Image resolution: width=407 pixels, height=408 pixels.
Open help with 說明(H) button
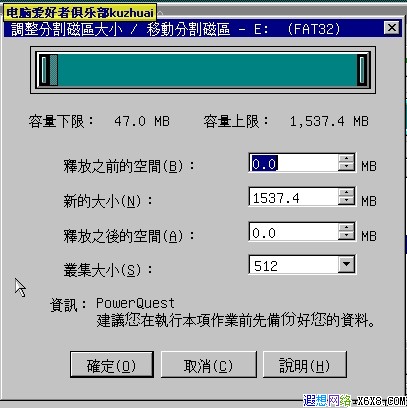point(305,364)
